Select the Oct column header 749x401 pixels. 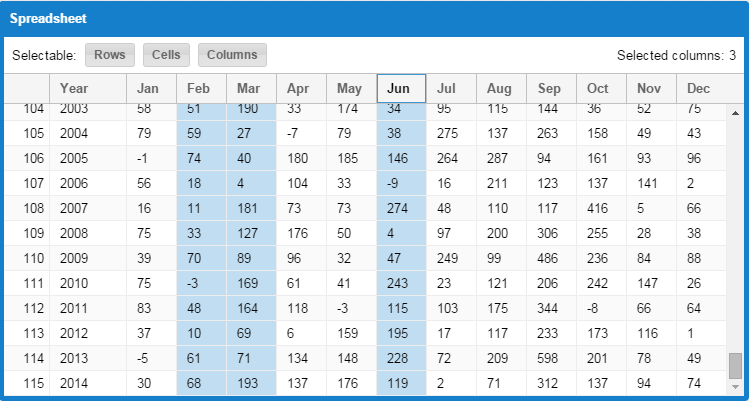598,88
